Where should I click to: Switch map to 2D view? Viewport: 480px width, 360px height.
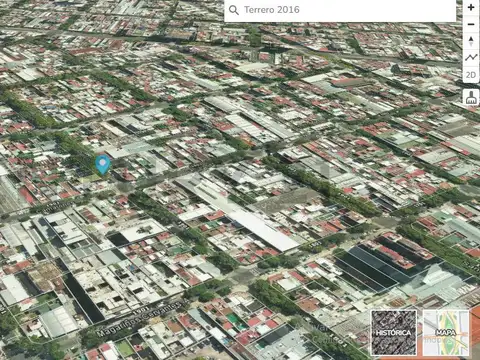[471, 75]
